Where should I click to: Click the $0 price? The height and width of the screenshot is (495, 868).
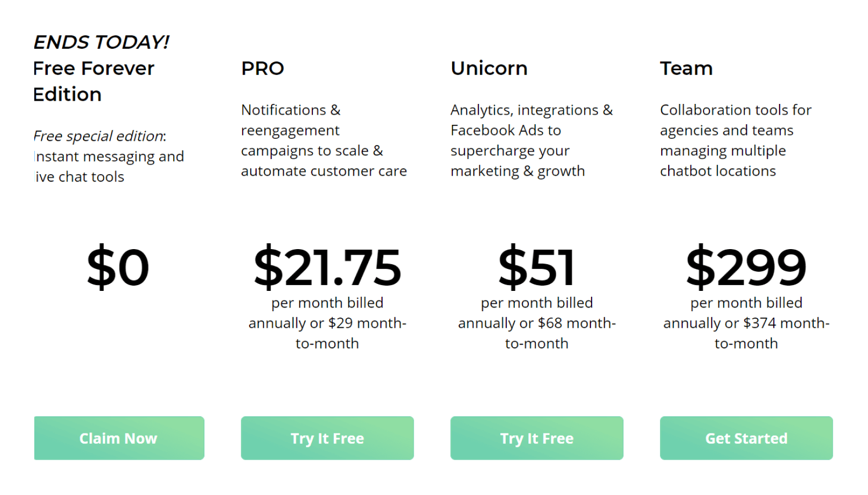(x=118, y=267)
